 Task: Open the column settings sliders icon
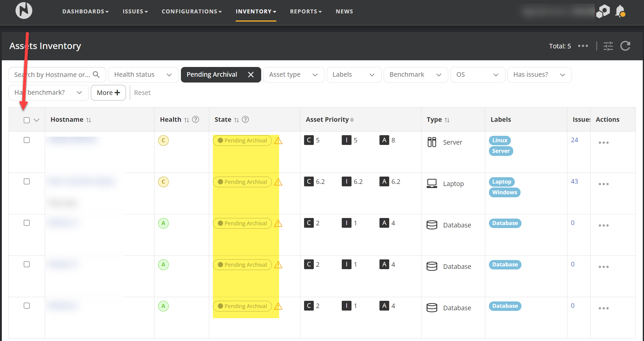[x=608, y=46]
